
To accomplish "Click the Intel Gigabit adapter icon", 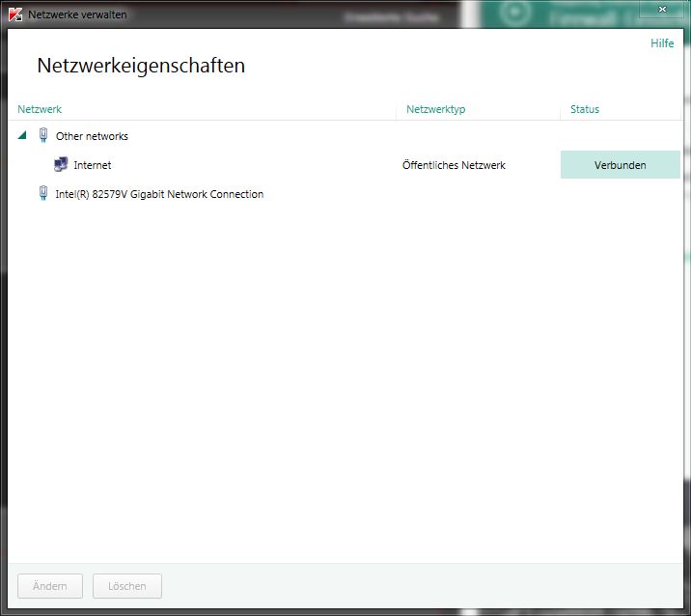I will [x=43, y=193].
